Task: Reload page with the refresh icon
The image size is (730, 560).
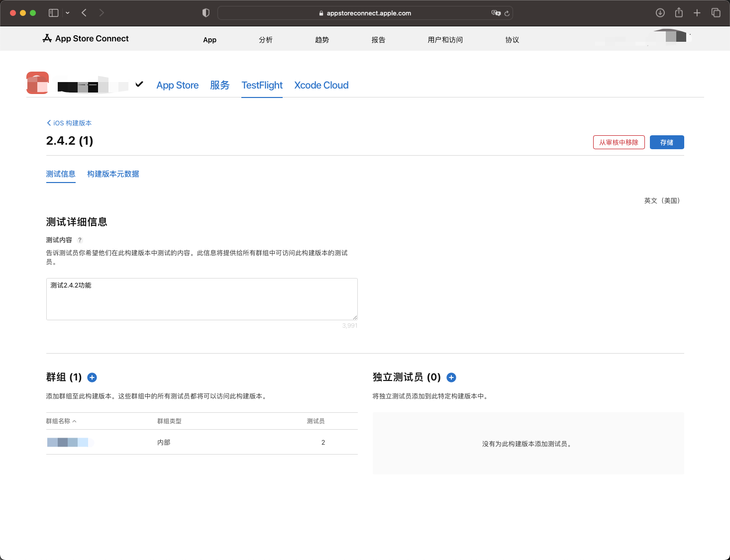Action: tap(507, 13)
